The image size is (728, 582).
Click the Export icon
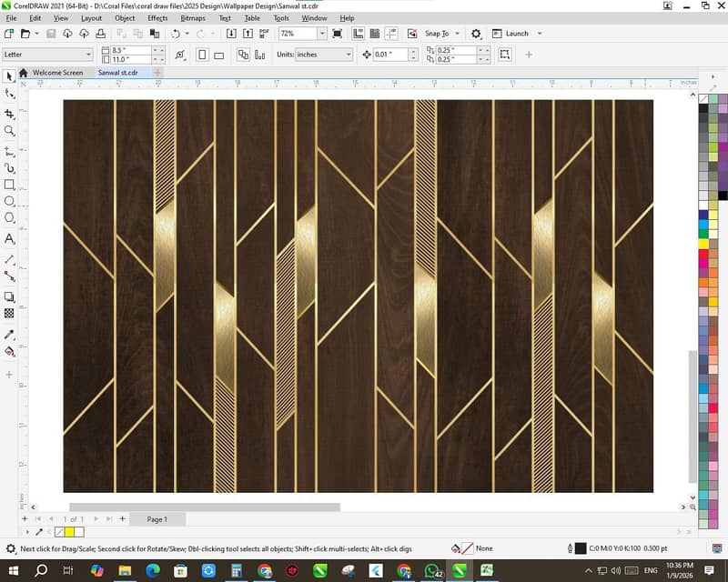click(248, 34)
